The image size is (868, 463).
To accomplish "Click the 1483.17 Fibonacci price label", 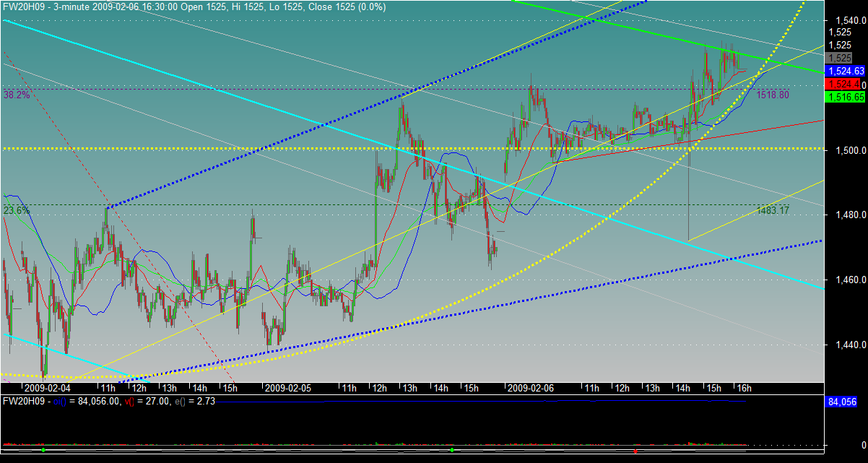I will (773, 210).
